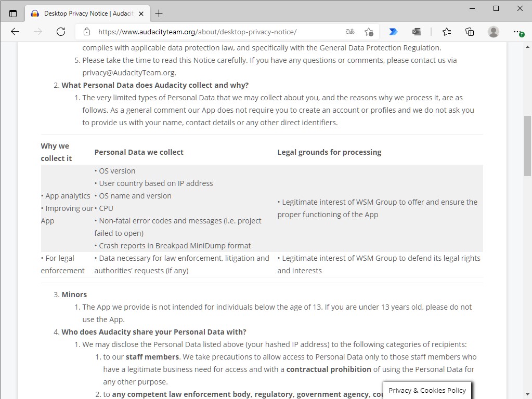Click the heading 'What Personal Data does Audacity collect and why?'

(155, 85)
